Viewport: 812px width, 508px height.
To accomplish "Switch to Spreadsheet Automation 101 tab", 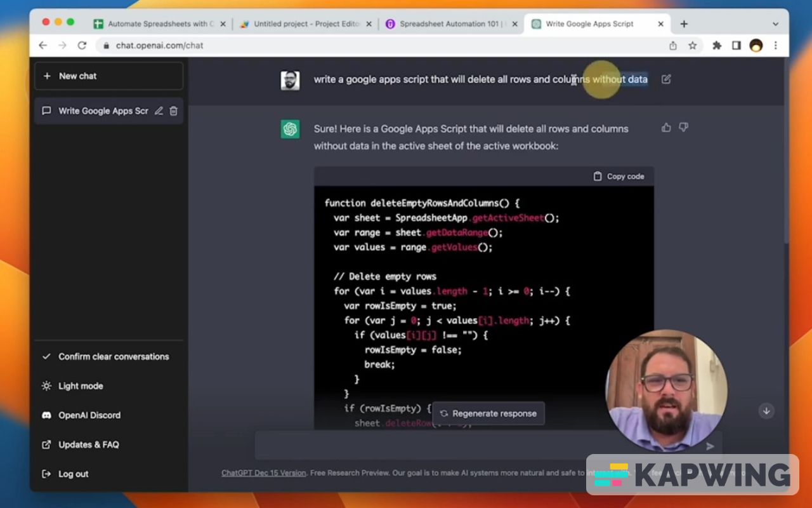I will pos(451,24).
